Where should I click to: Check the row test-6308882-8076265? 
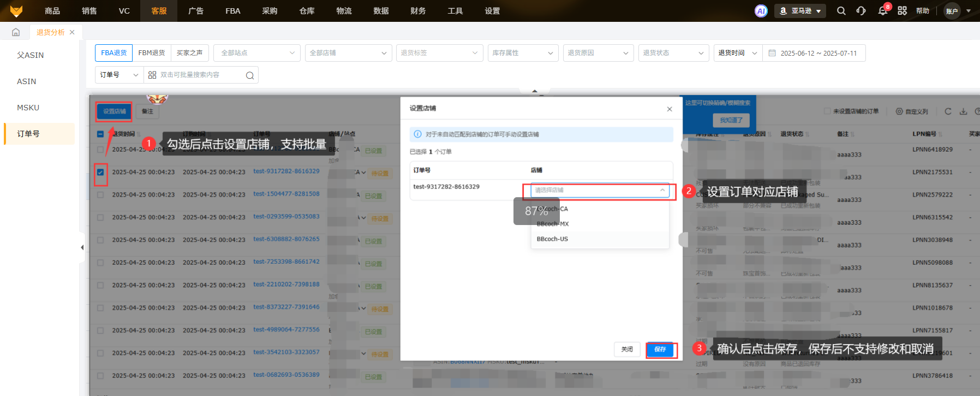(100, 240)
